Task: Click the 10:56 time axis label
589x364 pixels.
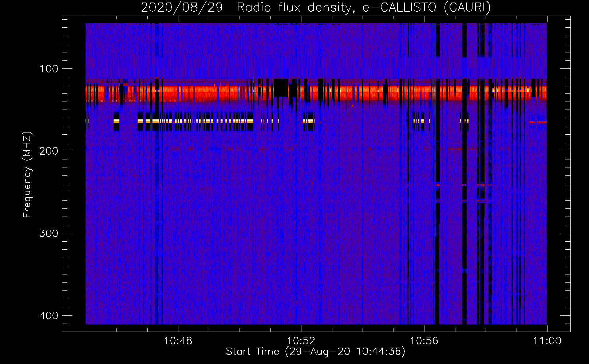Action: (424, 341)
